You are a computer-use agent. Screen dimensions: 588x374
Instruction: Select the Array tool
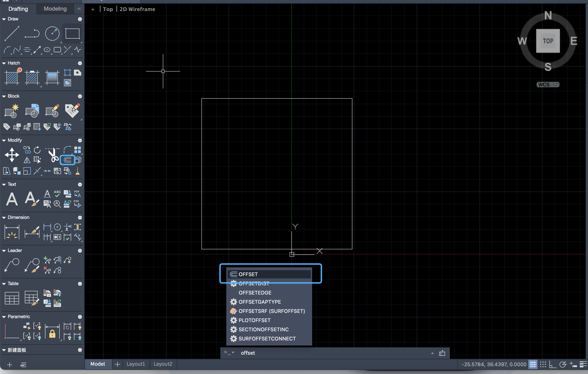(78, 150)
